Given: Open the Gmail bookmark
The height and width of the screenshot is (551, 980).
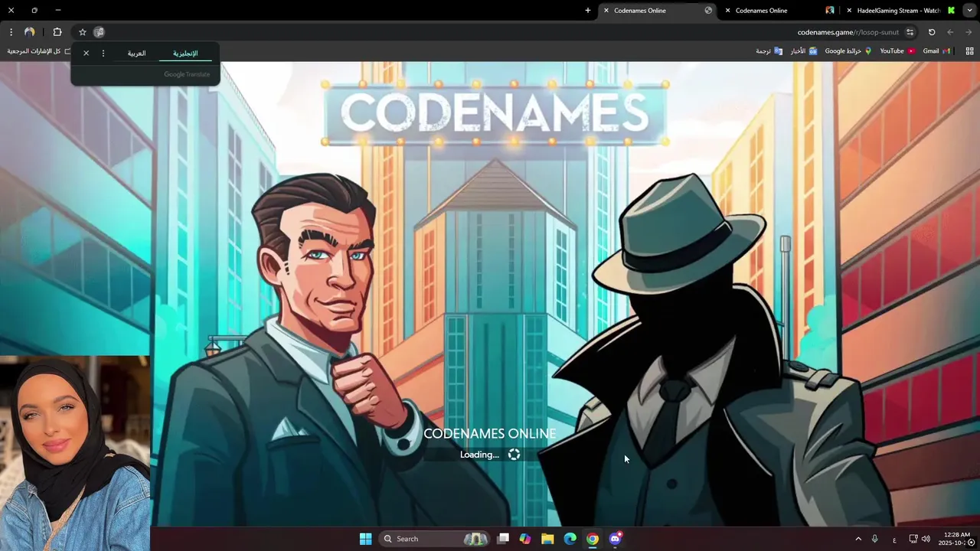Looking at the screenshot, I should tap(936, 51).
